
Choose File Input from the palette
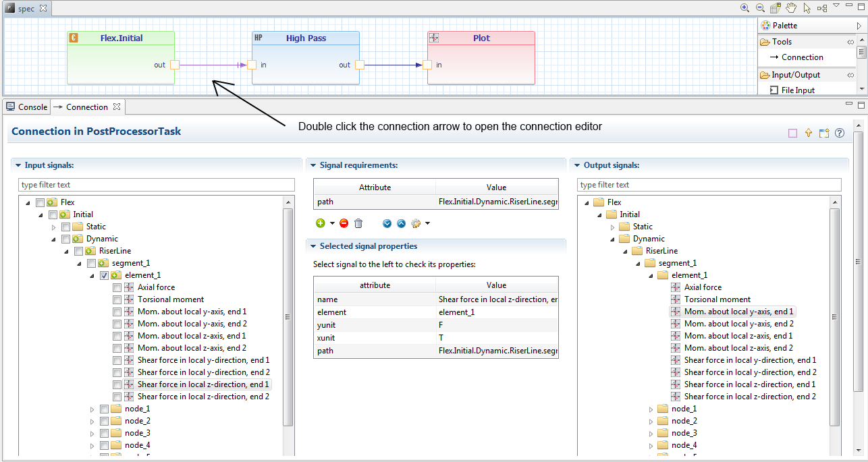click(x=797, y=90)
